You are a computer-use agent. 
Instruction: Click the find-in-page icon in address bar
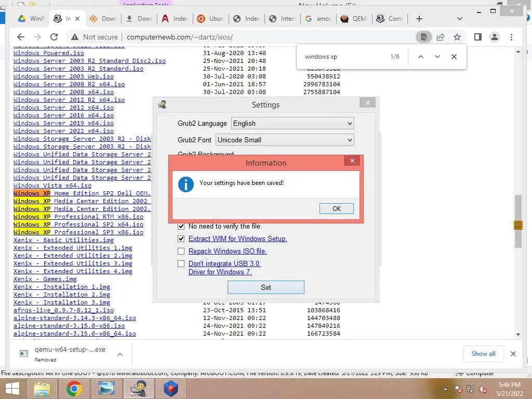point(424,37)
